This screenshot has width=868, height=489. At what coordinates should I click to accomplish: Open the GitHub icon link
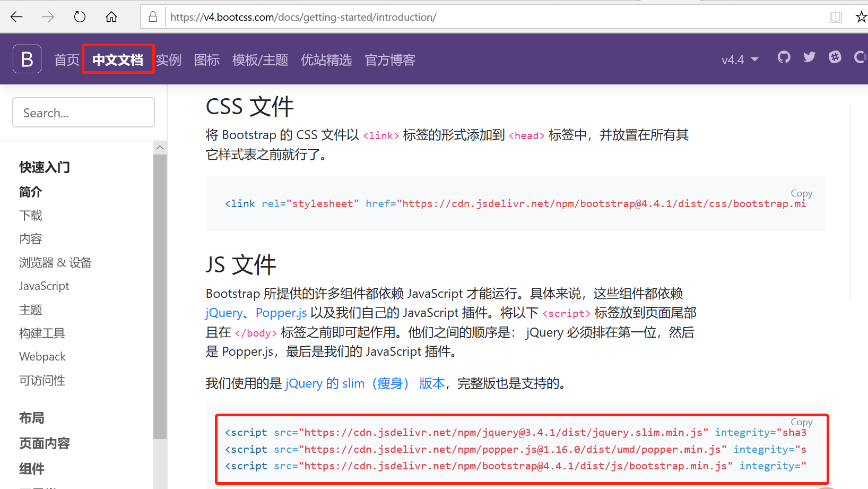tap(784, 57)
